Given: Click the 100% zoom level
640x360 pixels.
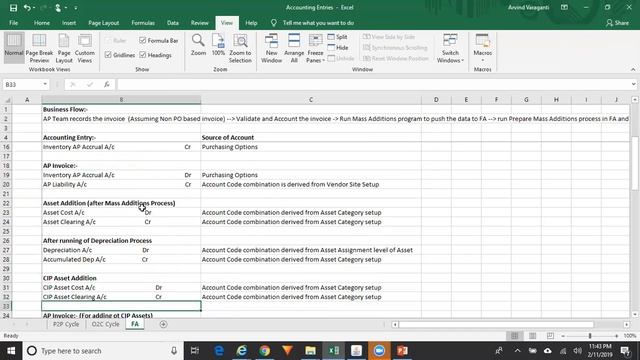Looking at the screenshot, I should click(x=630, y=336).
